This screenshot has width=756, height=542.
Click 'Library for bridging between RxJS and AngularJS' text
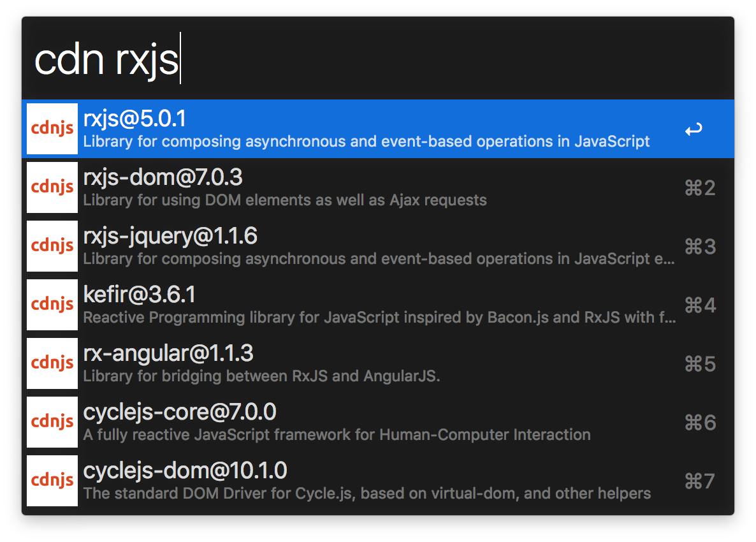(x=262, y=376)
